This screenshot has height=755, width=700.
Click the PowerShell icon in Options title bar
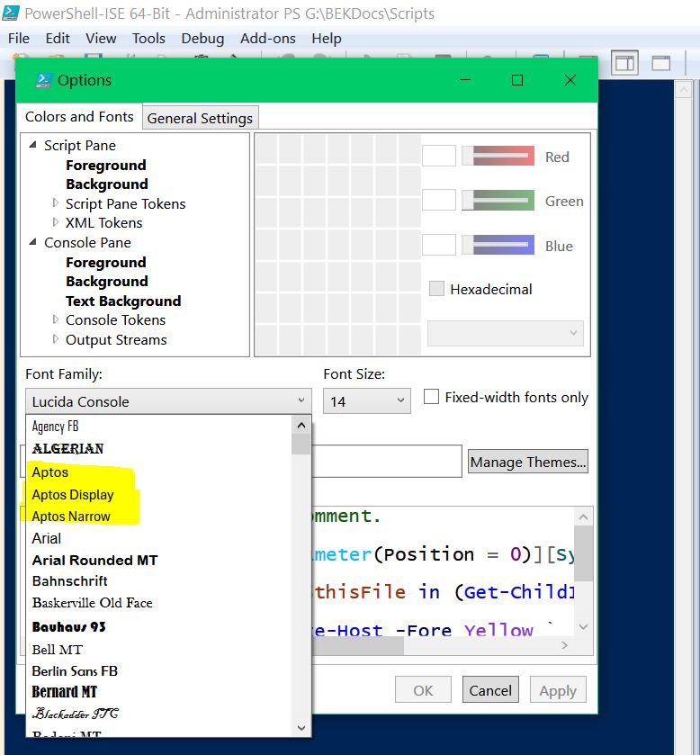click(x=42, y=80)
